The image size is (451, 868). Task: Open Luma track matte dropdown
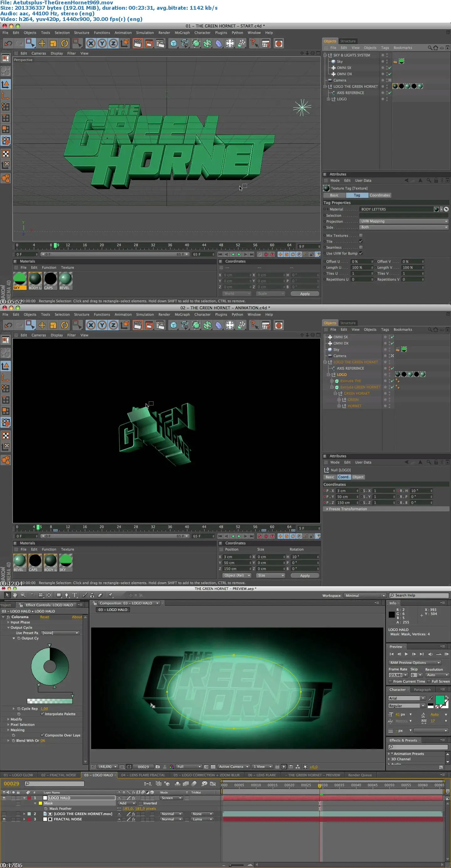coord(202,819)
